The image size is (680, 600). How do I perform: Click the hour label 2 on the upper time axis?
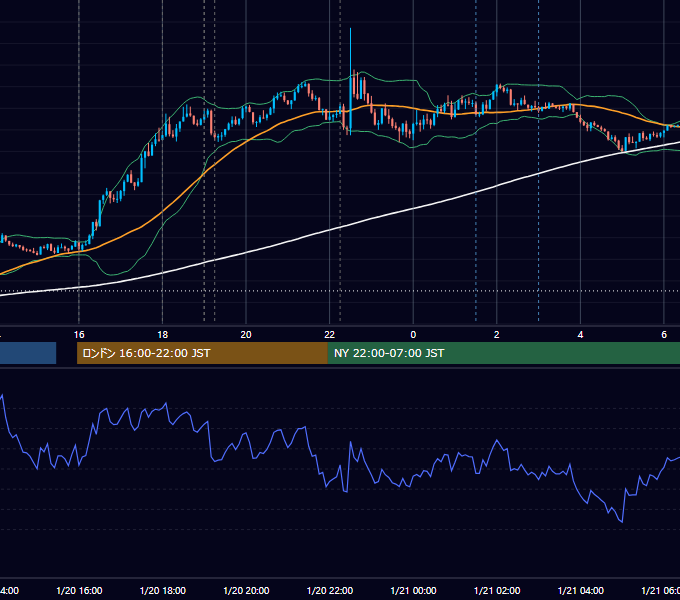pos(497,335)
